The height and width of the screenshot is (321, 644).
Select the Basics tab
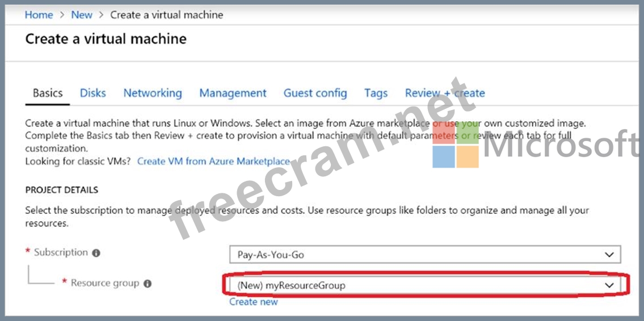(48, 93)
